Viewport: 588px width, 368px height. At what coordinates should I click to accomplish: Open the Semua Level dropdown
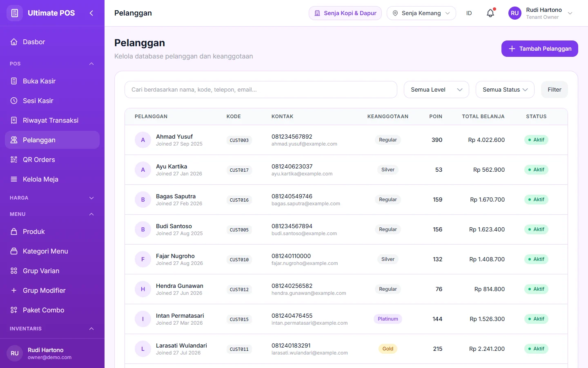436,90
